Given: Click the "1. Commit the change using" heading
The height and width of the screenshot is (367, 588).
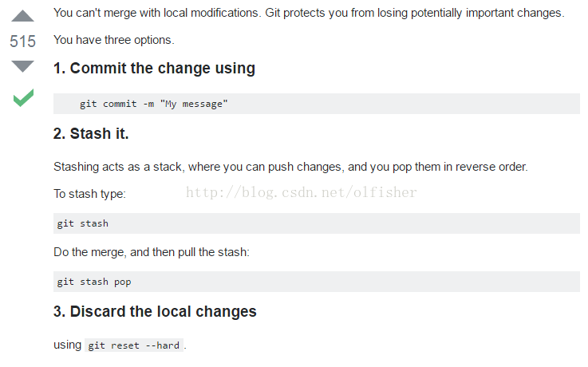Looking at the screenshot, I should [x=154, y=69].
